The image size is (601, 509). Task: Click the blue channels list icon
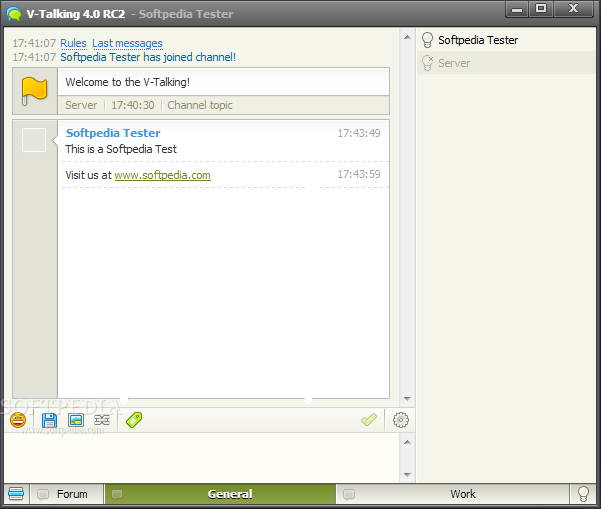point(16,494)
